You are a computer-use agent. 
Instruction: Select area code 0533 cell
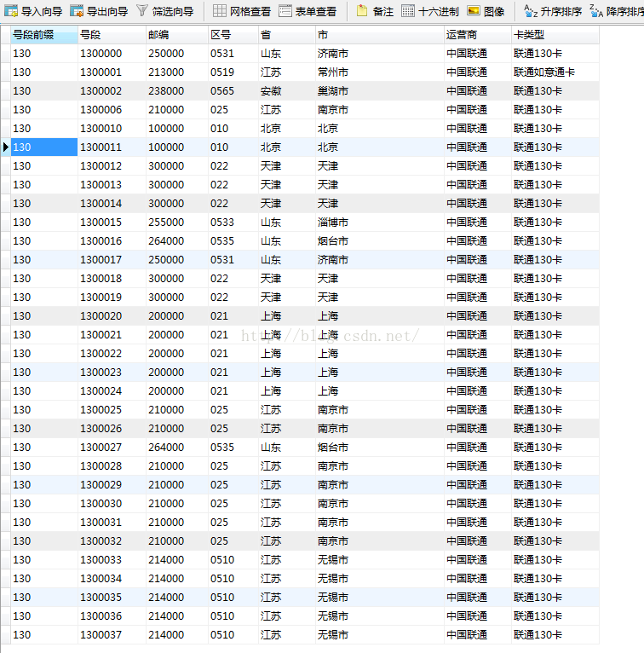tap(233, 222)
